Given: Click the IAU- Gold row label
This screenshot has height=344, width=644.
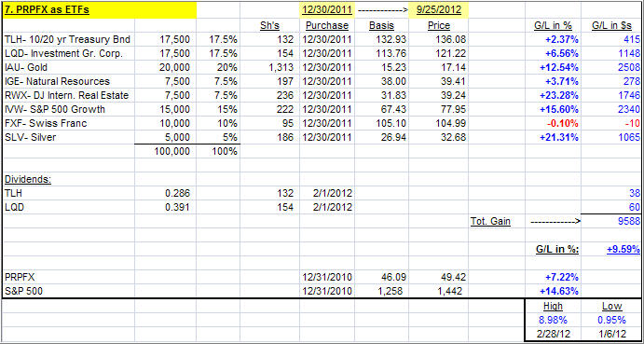Looking at the screenshot, I should (68, 68).
